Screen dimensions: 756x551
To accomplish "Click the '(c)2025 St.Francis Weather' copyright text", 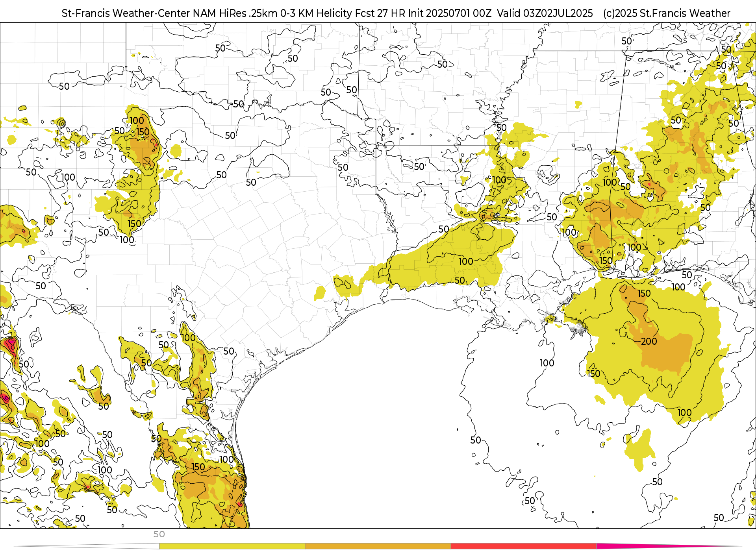I will click(667, 13).
